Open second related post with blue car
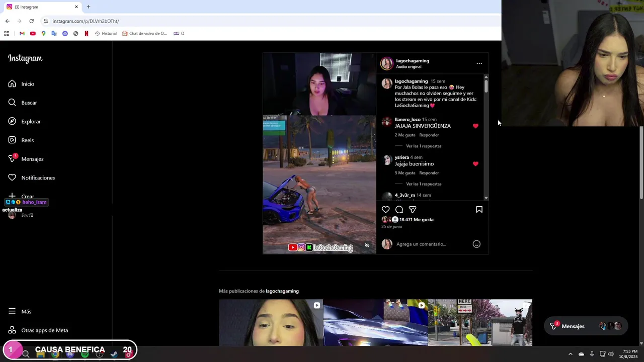This screenshot has height=362, width=644. pyautogui.click(x=375, y=323)
